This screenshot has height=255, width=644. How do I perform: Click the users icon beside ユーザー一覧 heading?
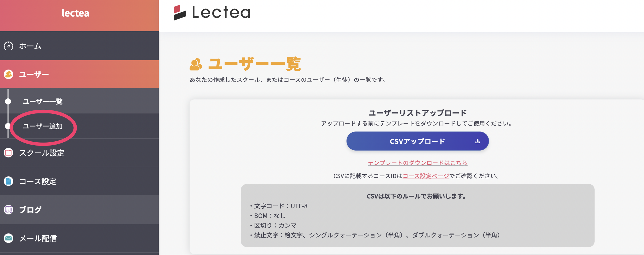[196, 64]
